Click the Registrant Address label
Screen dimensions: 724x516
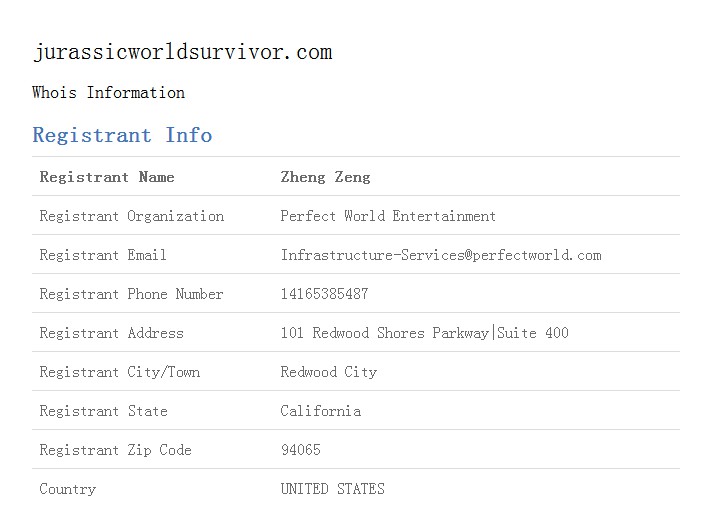(112, 333)
